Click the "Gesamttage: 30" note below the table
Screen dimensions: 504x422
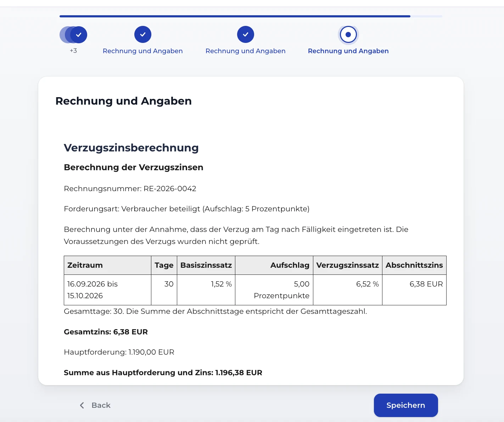(215, 311)
